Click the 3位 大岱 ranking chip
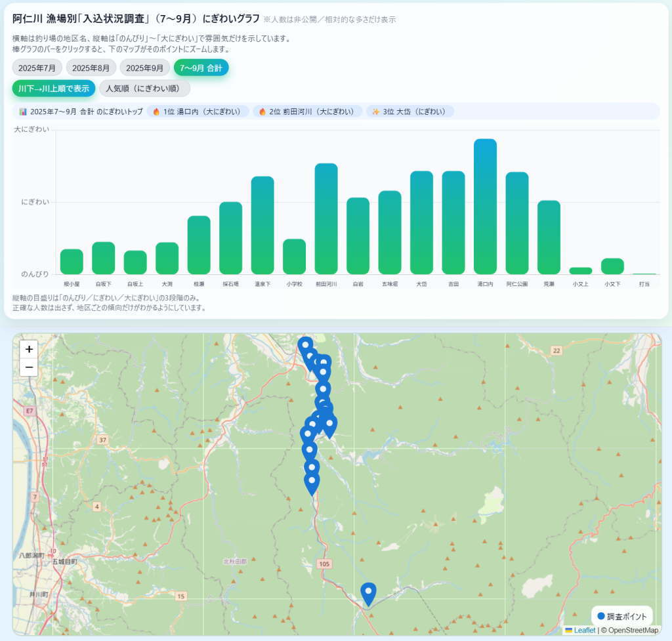The image size is (672, 641). pos(409,112)
